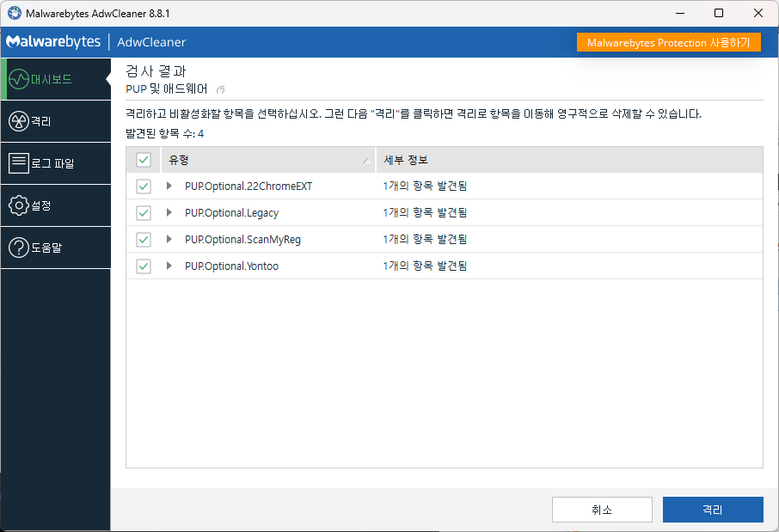Click 1개의 항목 발견됨 in the Yontoo row
The image size is (779, 532).
tap(425, 266)
